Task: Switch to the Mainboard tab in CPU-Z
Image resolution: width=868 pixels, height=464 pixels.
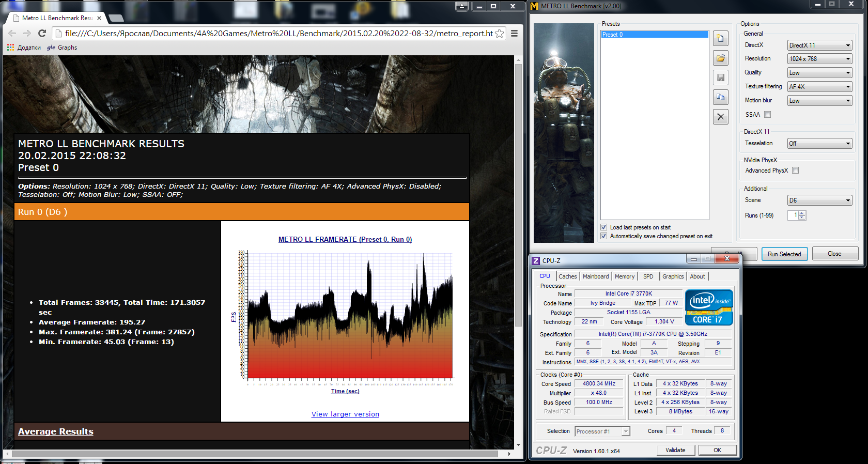Action: click(x=596, y=276)
